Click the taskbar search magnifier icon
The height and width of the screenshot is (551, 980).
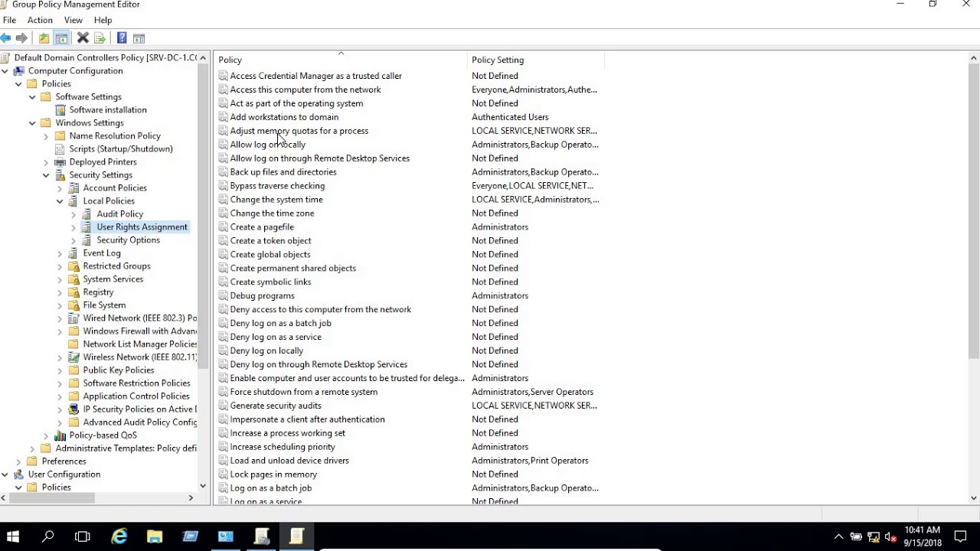[47, 536]
